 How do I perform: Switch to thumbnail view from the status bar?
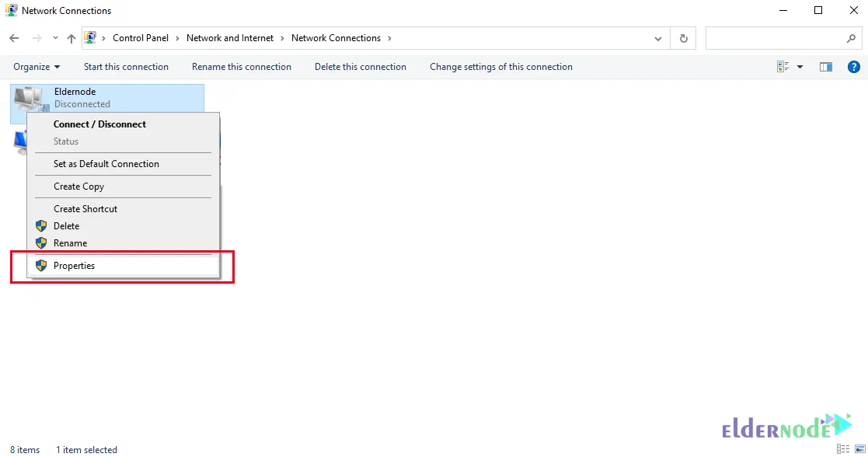[x=860, y=448]
